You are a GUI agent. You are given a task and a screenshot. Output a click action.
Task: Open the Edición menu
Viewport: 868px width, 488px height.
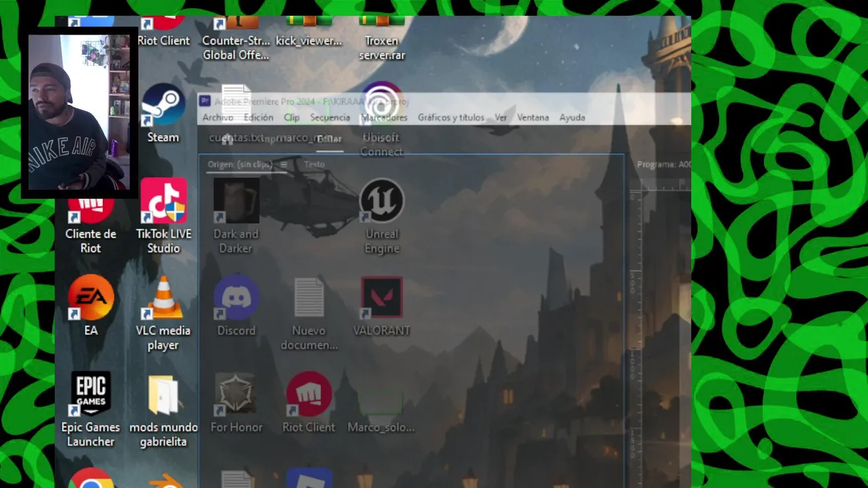tap(258, 117)
